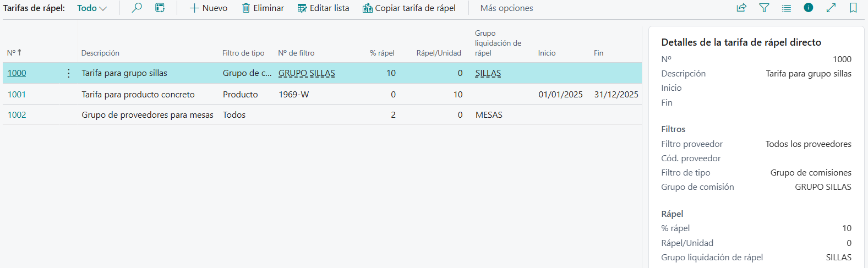Toggle the FactBox information icon
868x268 pixels.
(809, 8)
